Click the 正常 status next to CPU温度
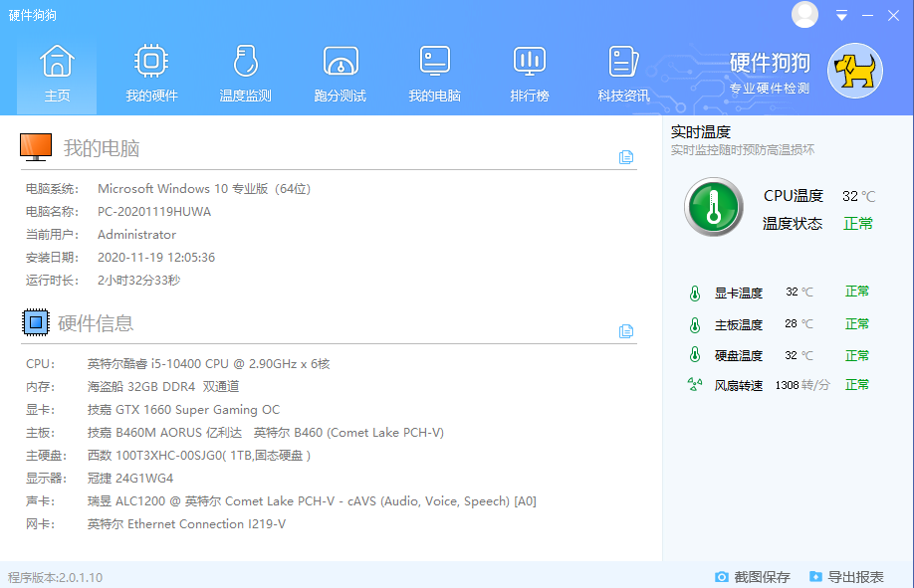This screenshot has width=914, height=588. pos(857,223)
